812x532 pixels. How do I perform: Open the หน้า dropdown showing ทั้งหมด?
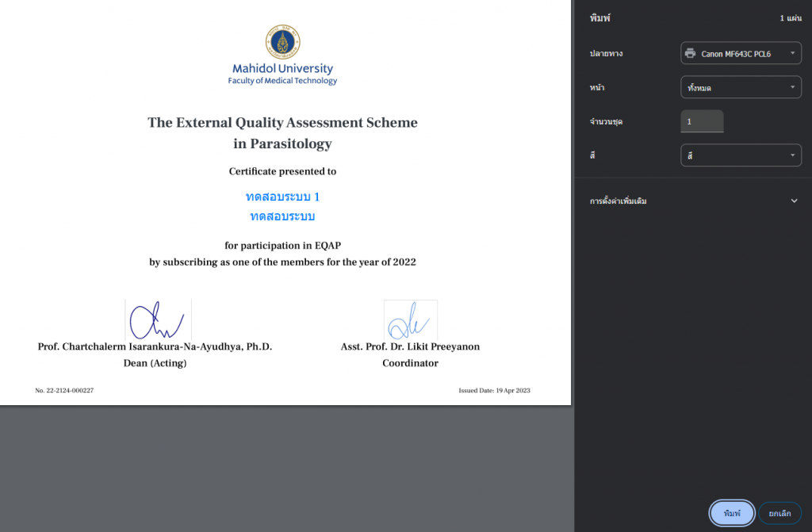[741, 87]
